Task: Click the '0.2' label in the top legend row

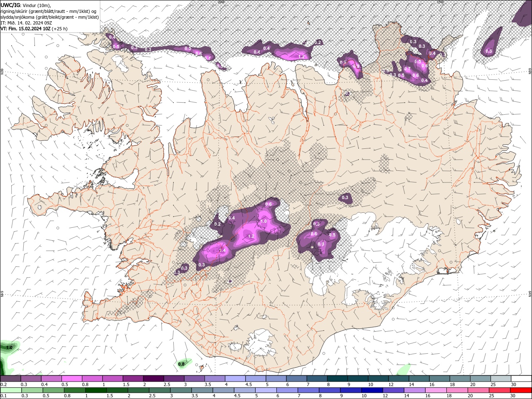Action: 3,384
